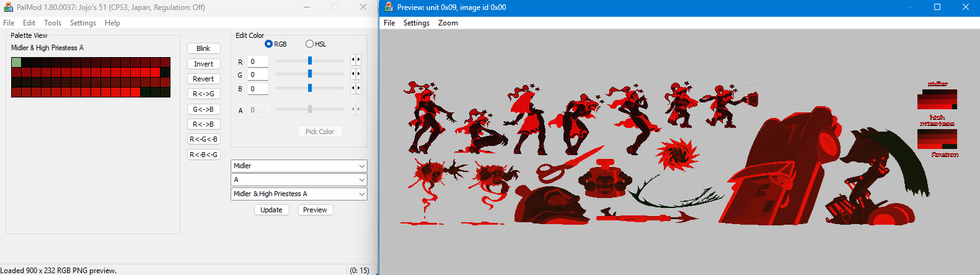The width and height of the screenshot is (980, 275).
Task: Open the Midler character dropdown
Action: coord(299,166)
